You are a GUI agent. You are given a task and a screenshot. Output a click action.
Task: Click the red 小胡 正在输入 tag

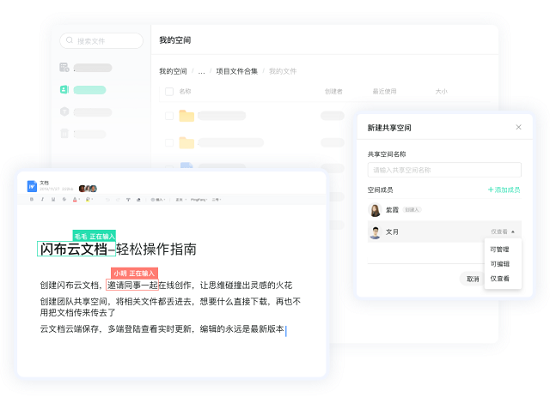(134, 273)
